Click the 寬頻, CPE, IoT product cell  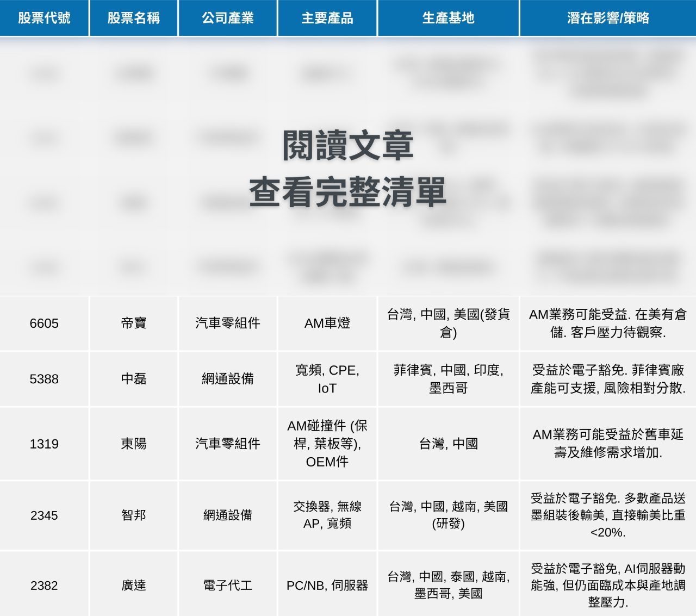click(327, 379)
